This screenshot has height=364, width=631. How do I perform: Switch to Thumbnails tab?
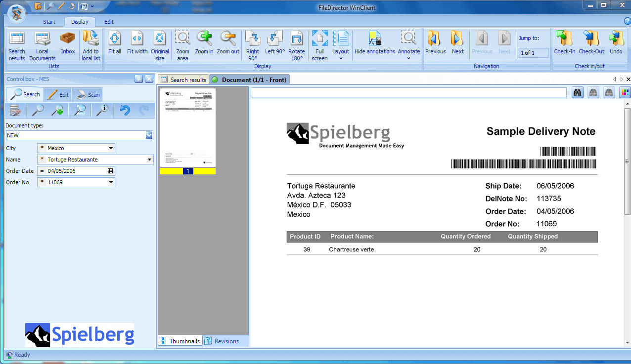tap(180, 341)
